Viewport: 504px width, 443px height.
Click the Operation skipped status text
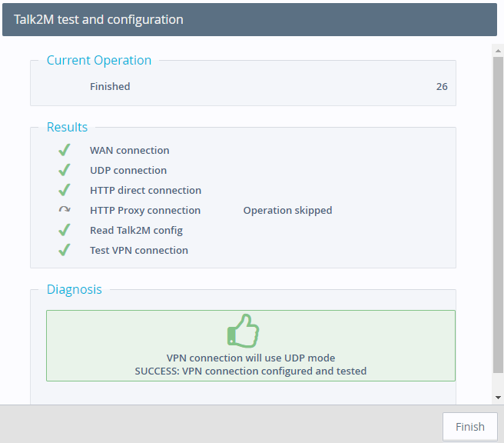click(x=287, y=210)
